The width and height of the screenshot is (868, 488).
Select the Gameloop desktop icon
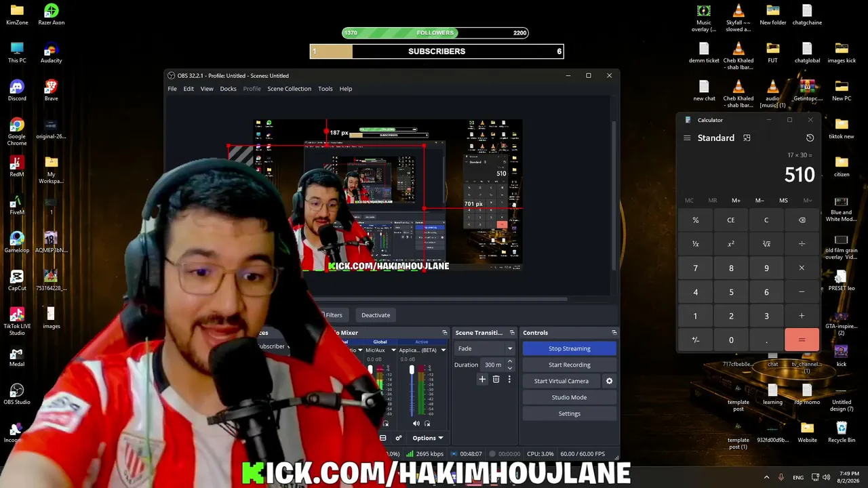point(17,242)
